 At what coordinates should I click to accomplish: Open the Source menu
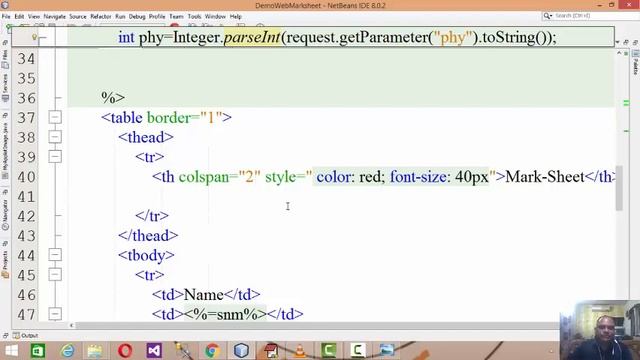click(78, 16)
